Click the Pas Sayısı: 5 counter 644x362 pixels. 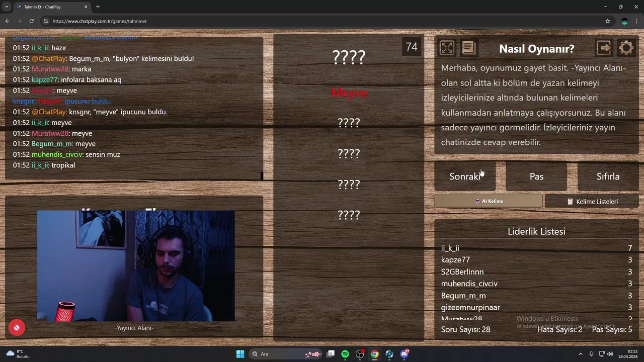tap(612, 330)
